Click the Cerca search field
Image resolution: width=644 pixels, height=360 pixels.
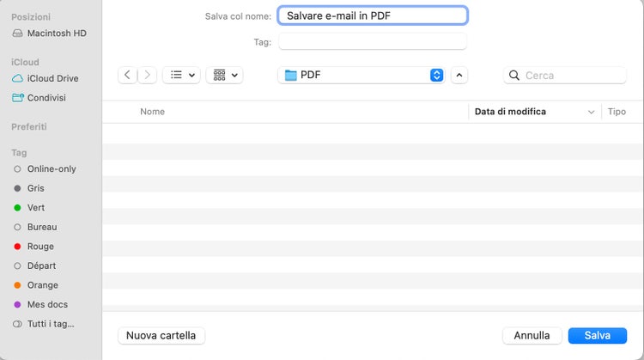pyautogui.click(x=571, y=76)
